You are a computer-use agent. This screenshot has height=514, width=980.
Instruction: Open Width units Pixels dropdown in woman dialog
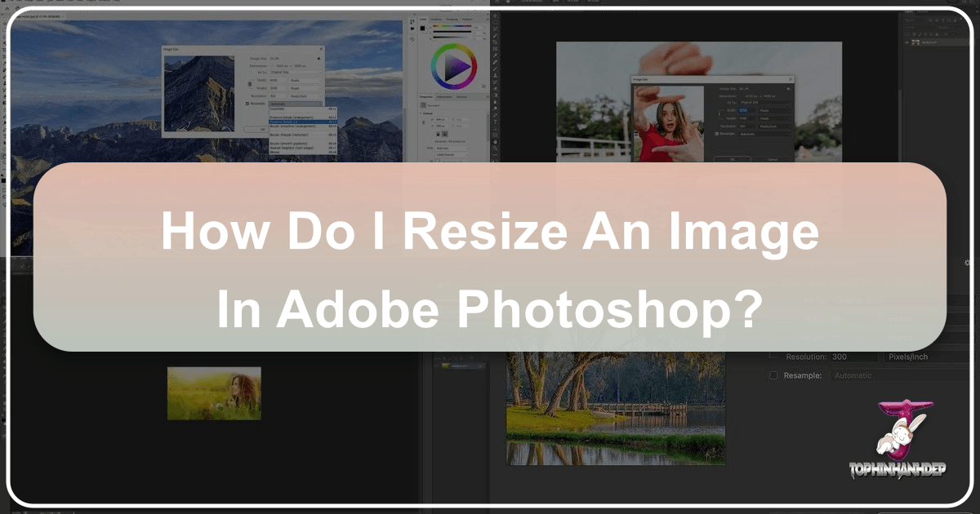point(773,109)
